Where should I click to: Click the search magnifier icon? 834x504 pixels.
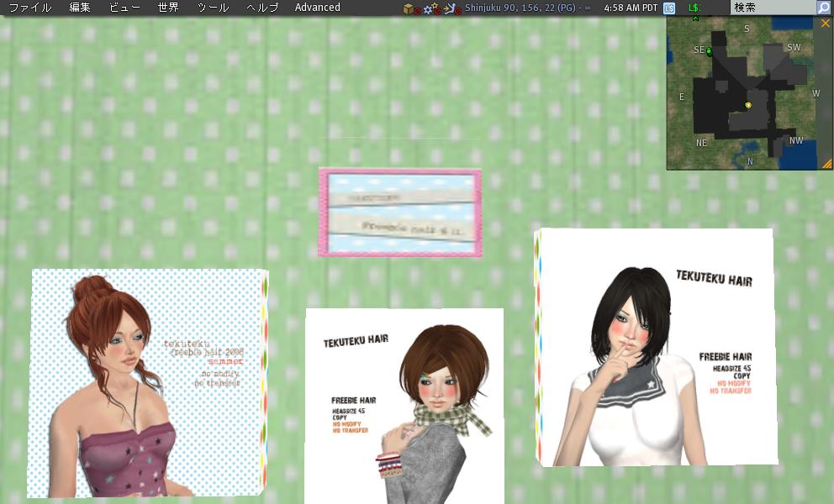click(823, 8)
